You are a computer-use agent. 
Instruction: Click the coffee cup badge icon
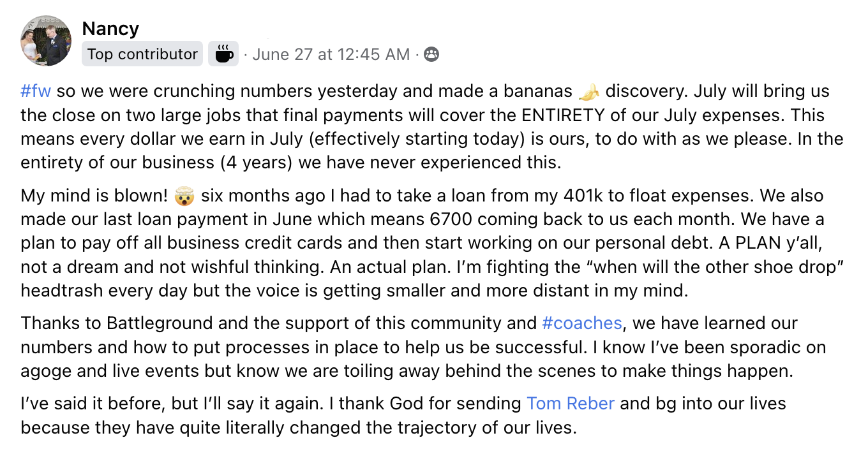point(223,54)
